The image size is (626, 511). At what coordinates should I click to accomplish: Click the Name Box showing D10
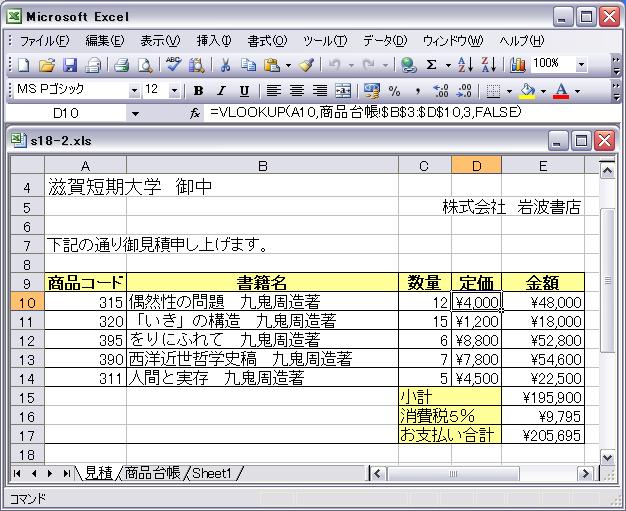pos(66,114)
